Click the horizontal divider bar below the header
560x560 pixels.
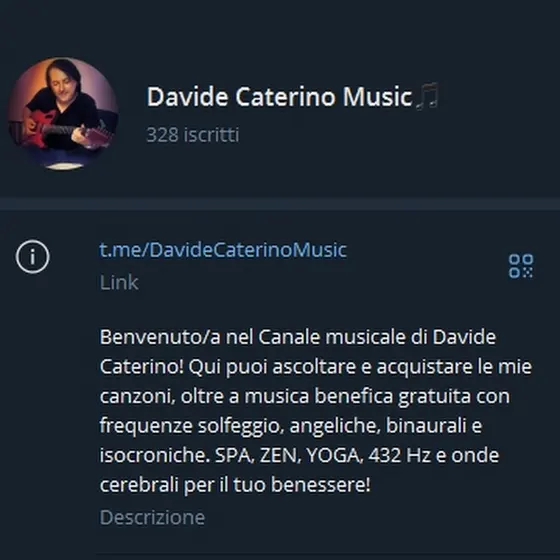click(280, 204)
